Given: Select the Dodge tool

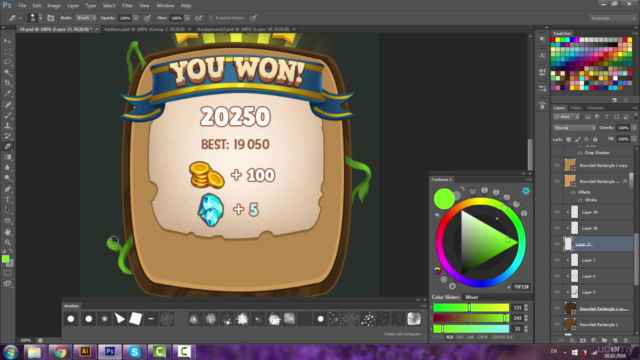Looking at the screenshot, I should click(x=8, y=178).
